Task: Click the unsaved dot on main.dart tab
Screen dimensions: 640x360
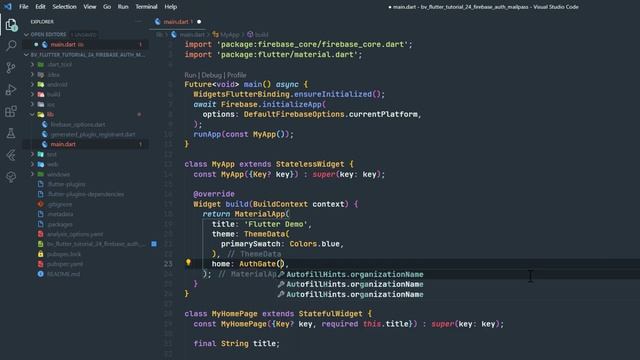Action: pyautogui.click(x=199, y=22)
